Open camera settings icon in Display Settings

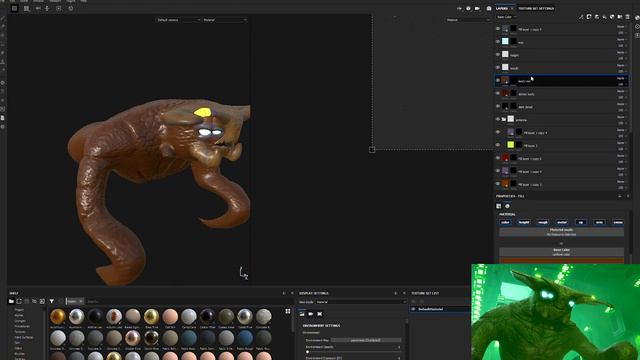tap(311, 314)
